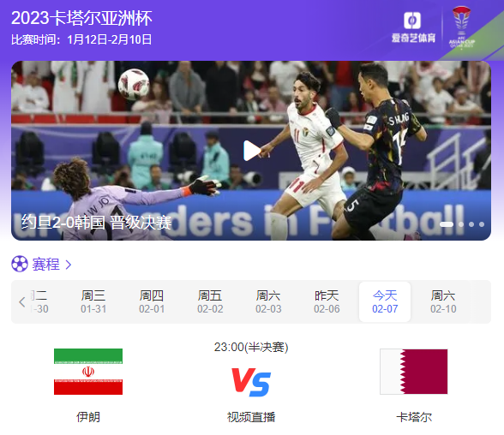Screen dimensions: 504x435
Task: Select the 周五 02-02 date tab
Action: click(x=210, y=301)
